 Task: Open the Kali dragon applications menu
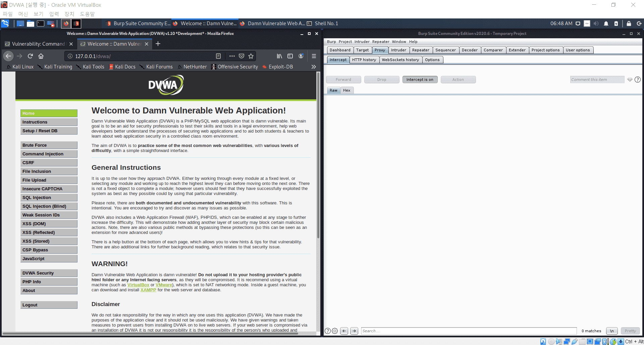(x=5, y=23)
